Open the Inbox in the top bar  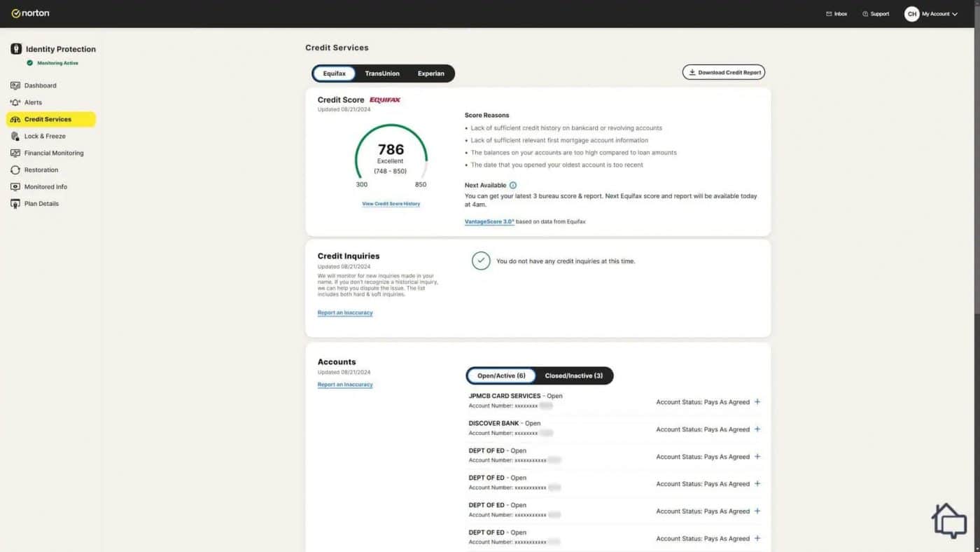(836, 13)
